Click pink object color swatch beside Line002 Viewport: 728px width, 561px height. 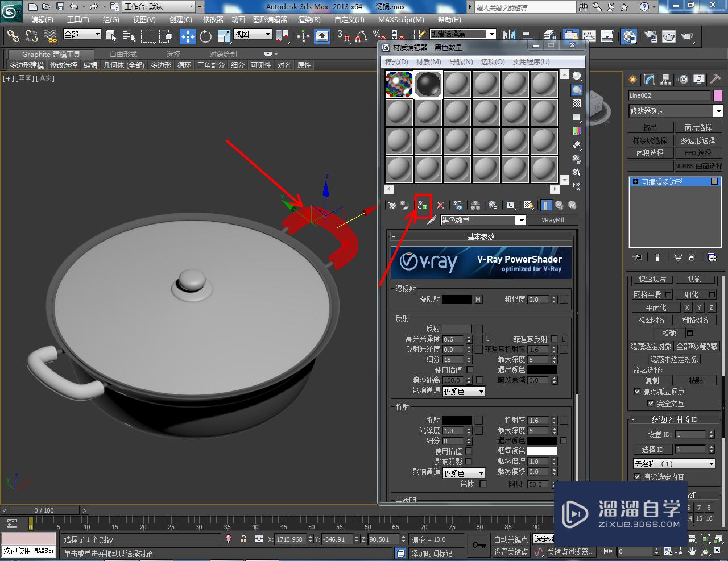click(718, 95)
